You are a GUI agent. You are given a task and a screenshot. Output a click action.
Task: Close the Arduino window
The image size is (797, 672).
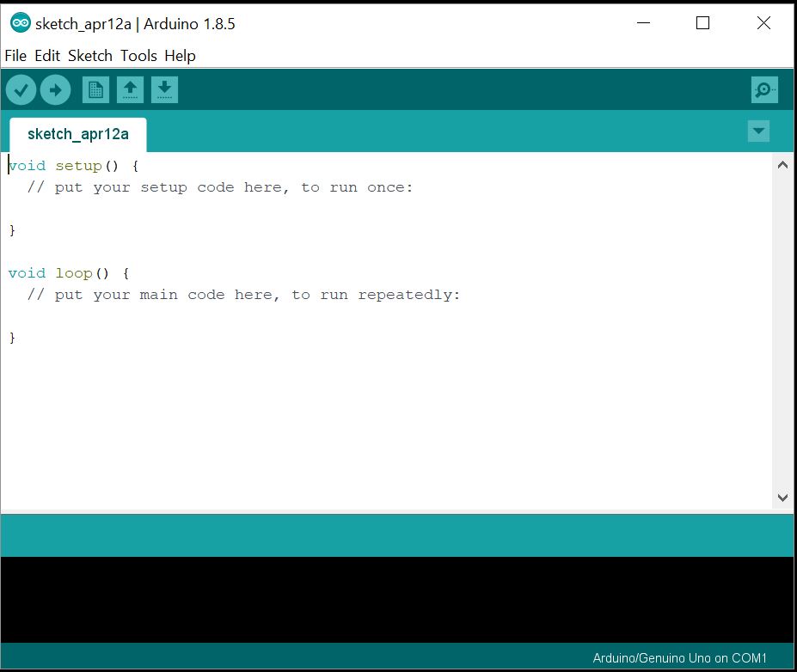tap(763, 23)
